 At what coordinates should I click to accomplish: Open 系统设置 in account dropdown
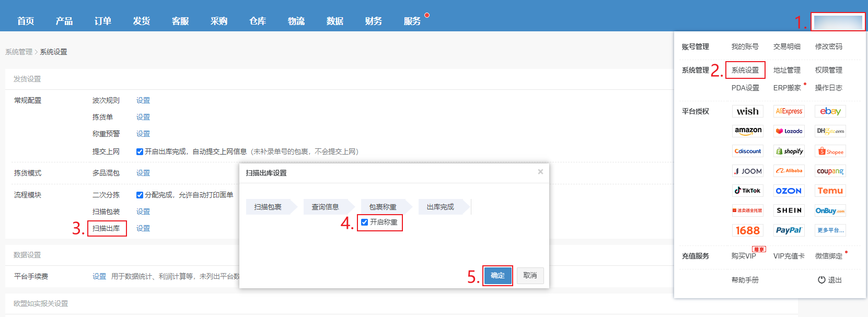click(745, 70)
